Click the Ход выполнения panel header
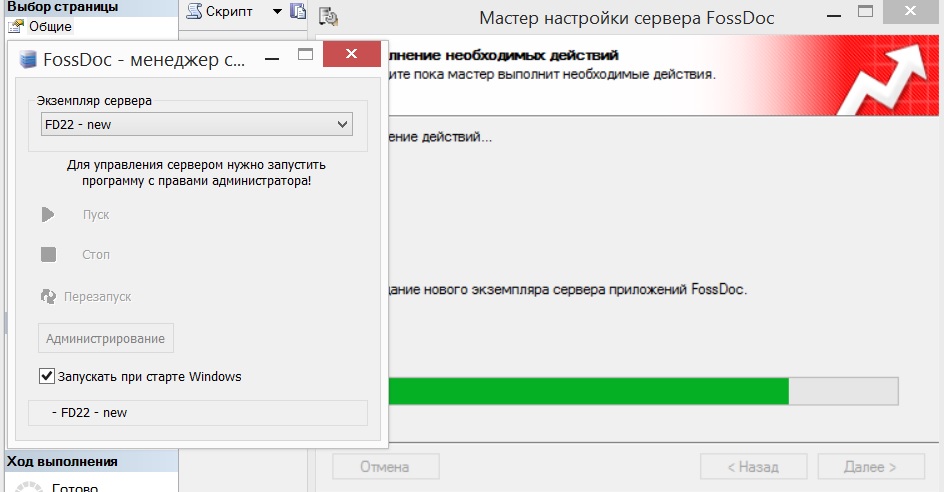Viewport: 944px width, 492px height. click(x=92, y=462)
